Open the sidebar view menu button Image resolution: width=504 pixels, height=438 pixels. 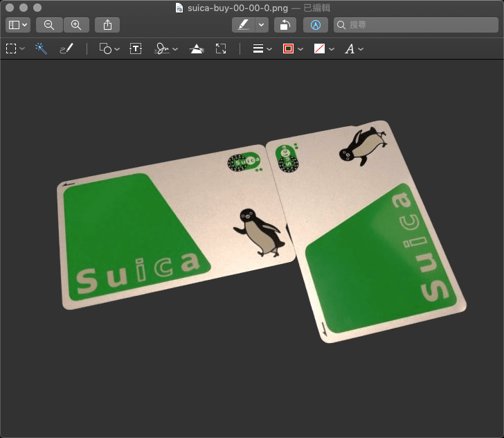point(18,25)
